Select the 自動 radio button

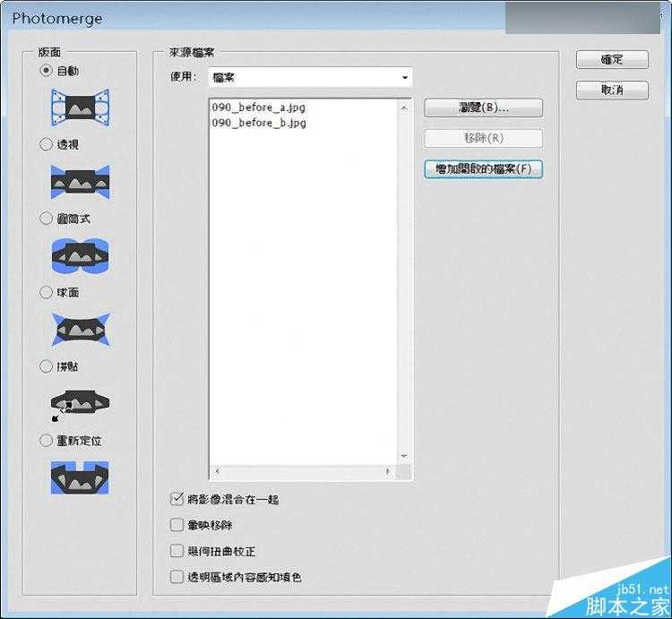pyautogui.click(x=46, y=70)
